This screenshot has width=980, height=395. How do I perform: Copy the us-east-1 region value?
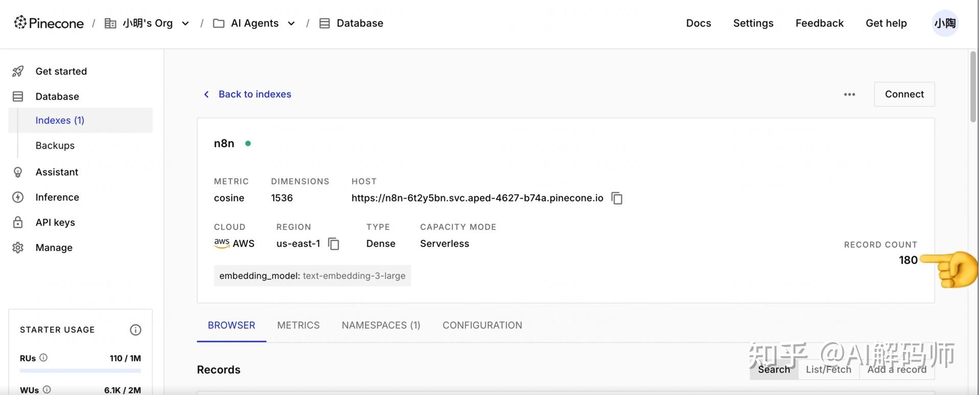(x=334, y=244)
